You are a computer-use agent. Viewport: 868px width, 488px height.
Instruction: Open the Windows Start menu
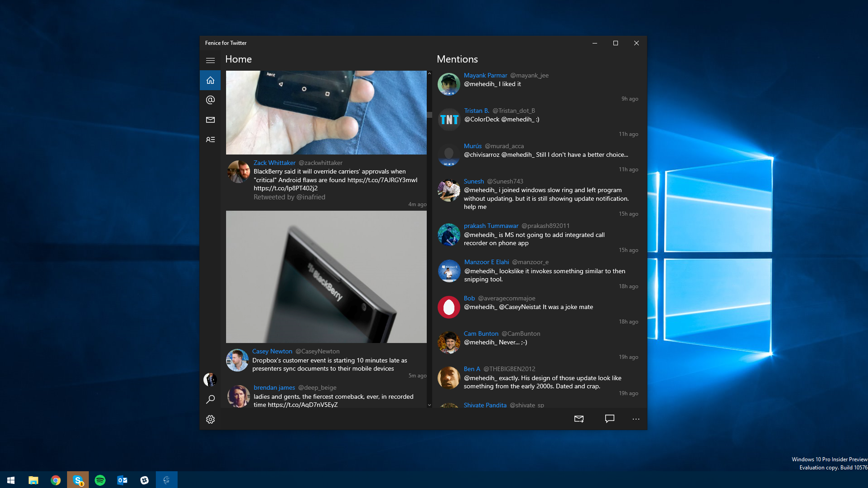tap(11, 480)
